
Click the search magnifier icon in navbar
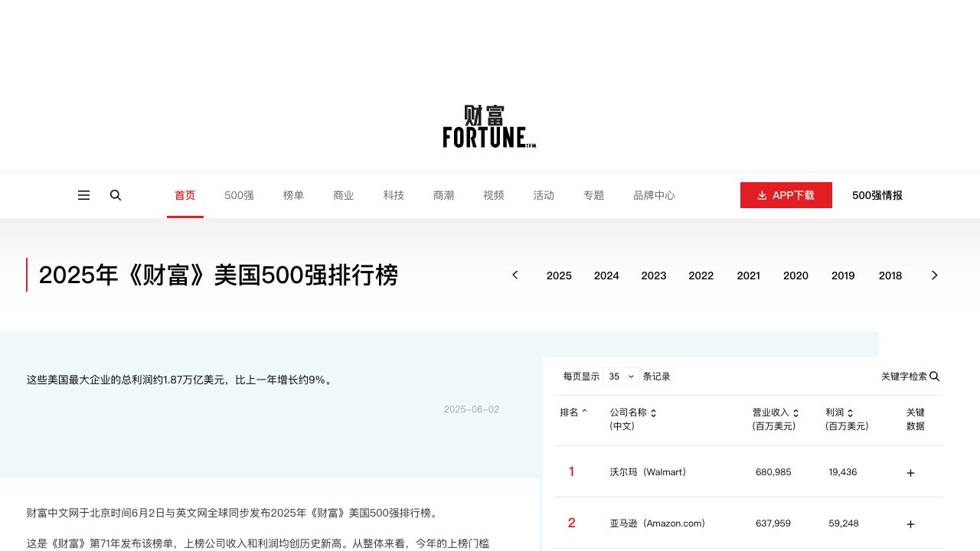pos(116,195)
